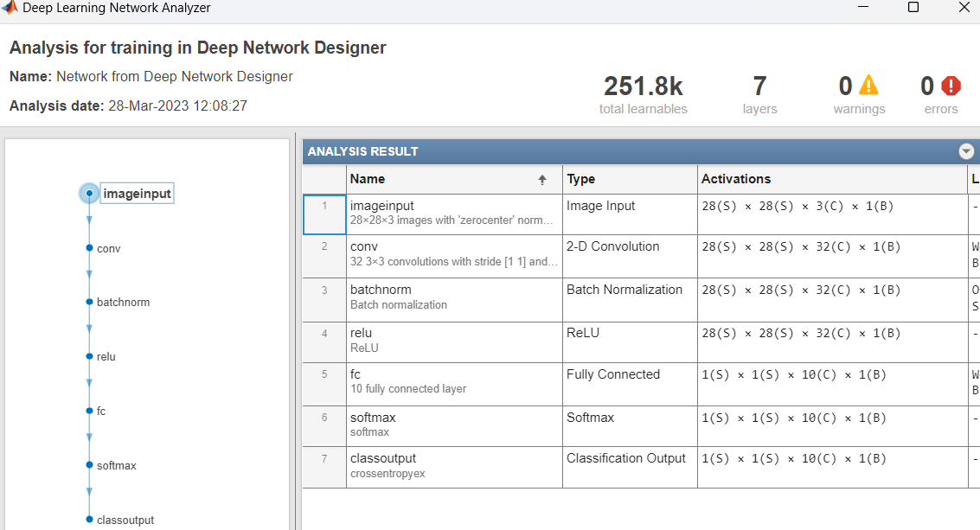
Task: Sort by Name using ascending arrow
Action: click(541, 179)
